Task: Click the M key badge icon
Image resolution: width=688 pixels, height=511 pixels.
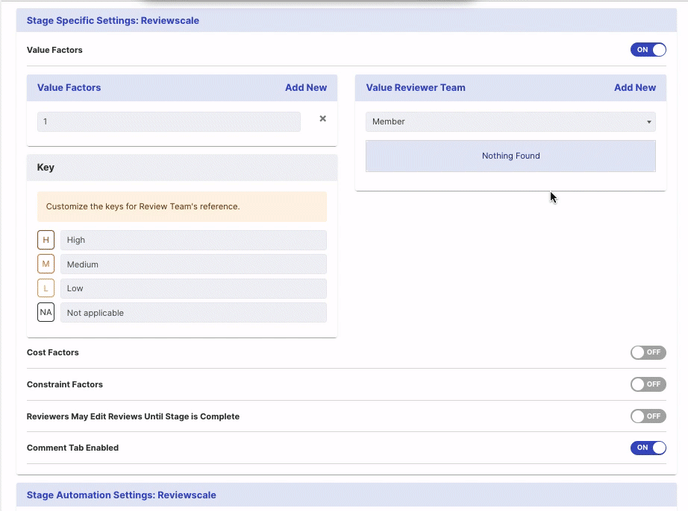Action: (x=46, y=264)
